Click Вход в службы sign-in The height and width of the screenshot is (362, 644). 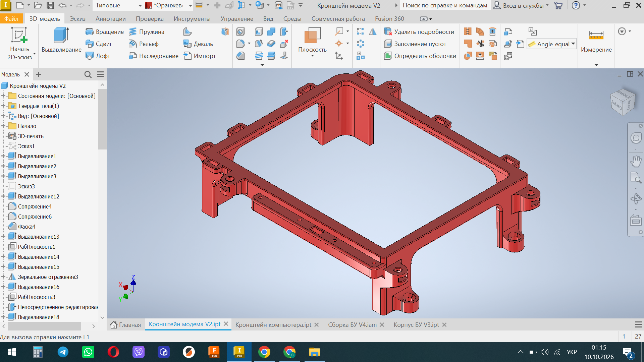(521, 5)
